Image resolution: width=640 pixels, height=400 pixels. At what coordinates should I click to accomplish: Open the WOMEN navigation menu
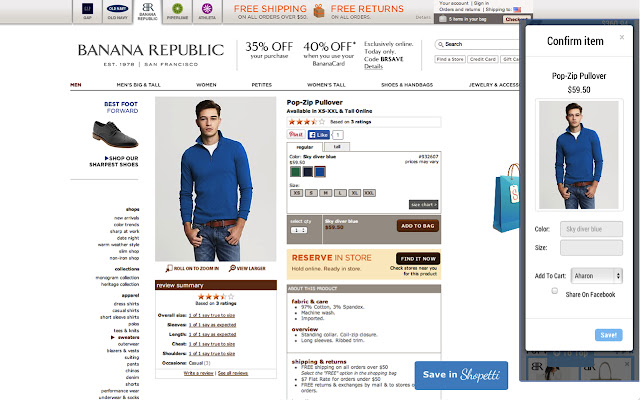(206, 85)
